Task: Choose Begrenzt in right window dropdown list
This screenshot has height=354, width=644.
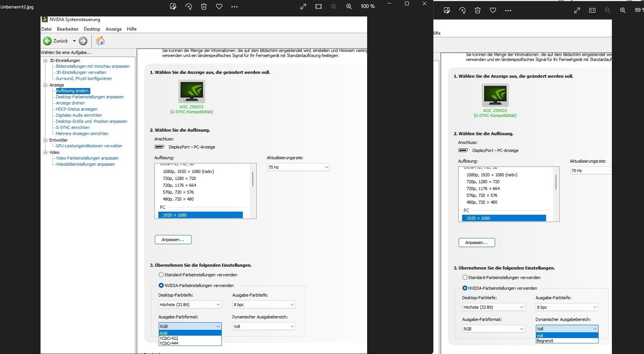Action: (x=567, y=341)
